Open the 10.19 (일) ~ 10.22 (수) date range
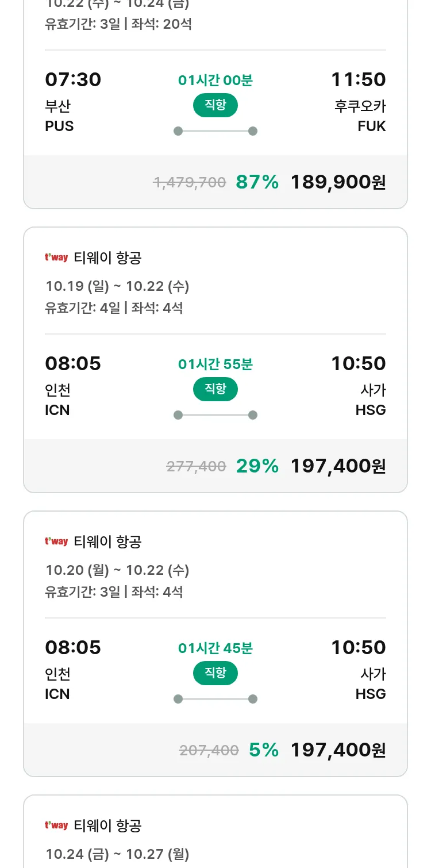Screen dimensions: 431x868 pyautogui.click(x=117, y=286)
